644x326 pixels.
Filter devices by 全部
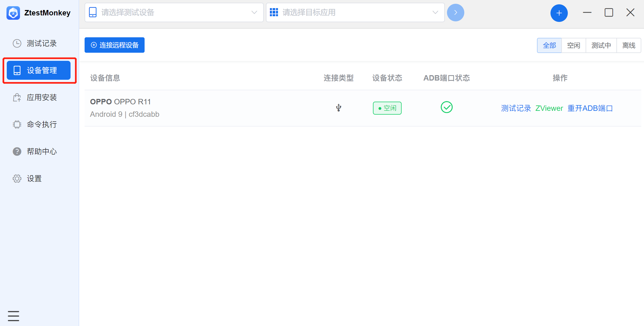click(x=549, y=45)
